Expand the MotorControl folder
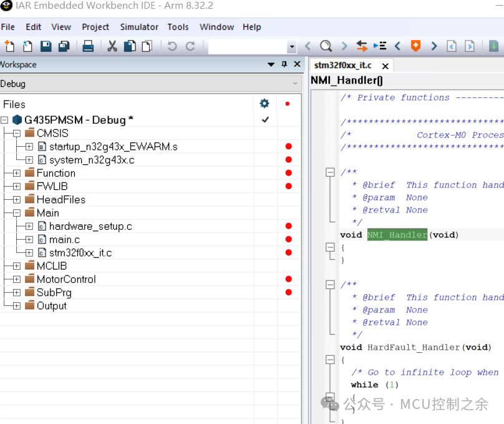This screenshot has height=424, width=504. click(17, 279)
